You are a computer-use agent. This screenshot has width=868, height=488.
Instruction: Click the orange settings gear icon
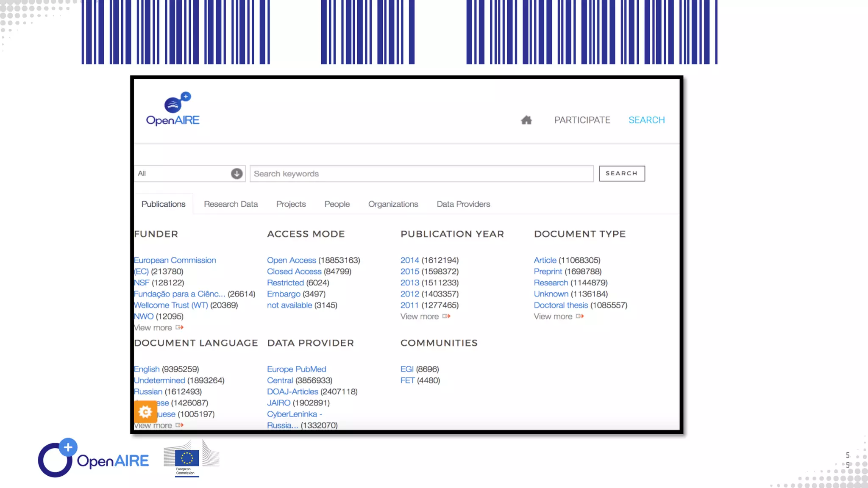point(145,411)
